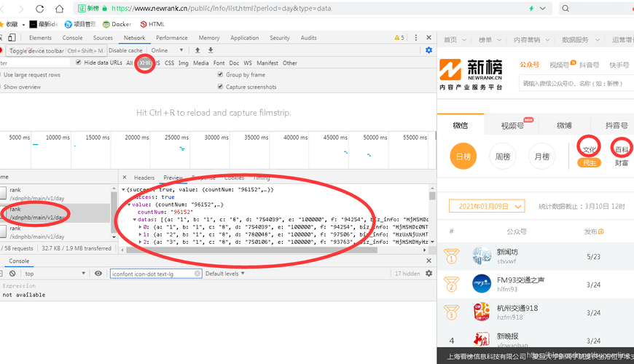Close the request preview pane
Screen dimensions: 634x364
[x=125, y=178]
